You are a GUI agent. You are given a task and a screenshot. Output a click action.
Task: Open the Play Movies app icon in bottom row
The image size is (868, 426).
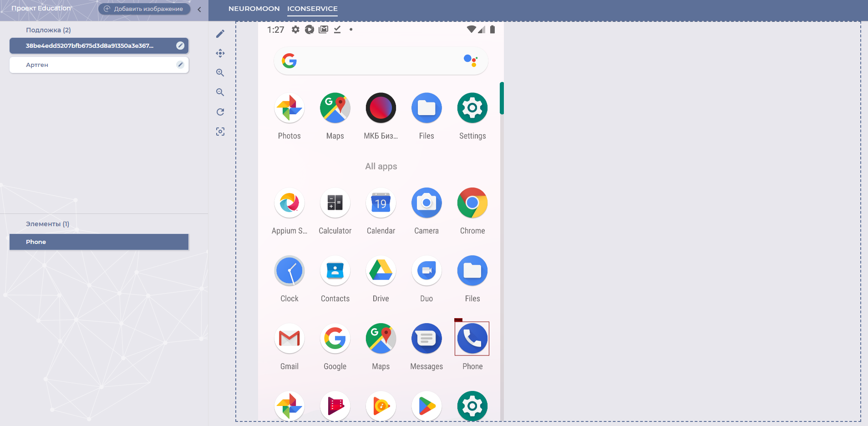pyautogui.click(x=335, y=406)
